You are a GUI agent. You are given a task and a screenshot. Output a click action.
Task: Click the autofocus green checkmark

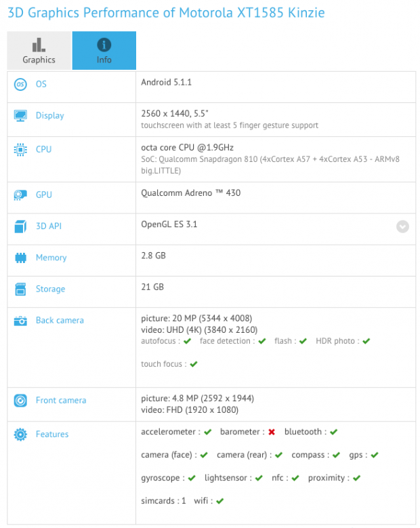(x=188, y=341)
